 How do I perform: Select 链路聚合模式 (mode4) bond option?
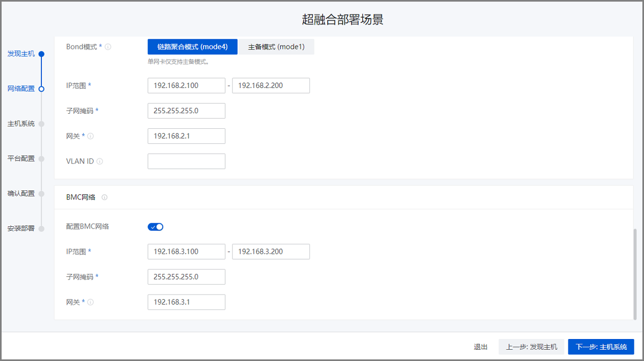[x=192, y=47]
